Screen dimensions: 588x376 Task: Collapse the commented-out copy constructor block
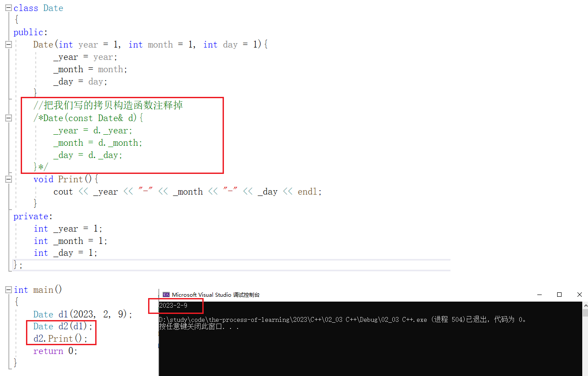tap(8, 118)
